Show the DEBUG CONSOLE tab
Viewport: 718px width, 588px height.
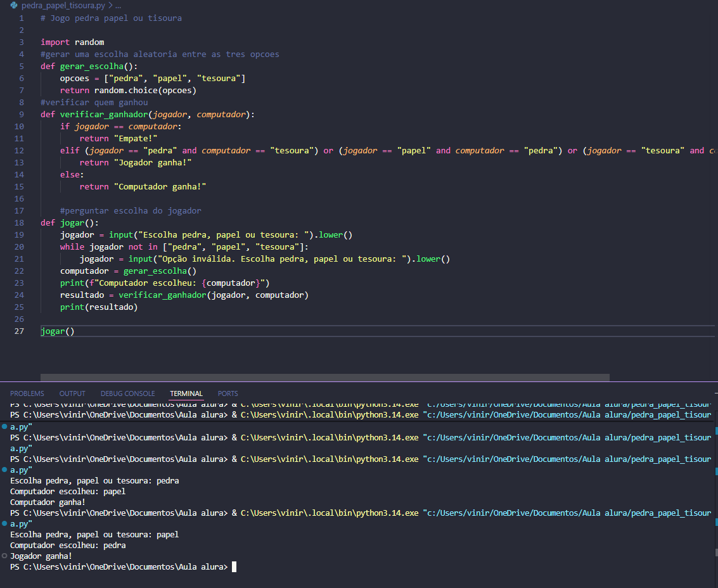point(127,393)
